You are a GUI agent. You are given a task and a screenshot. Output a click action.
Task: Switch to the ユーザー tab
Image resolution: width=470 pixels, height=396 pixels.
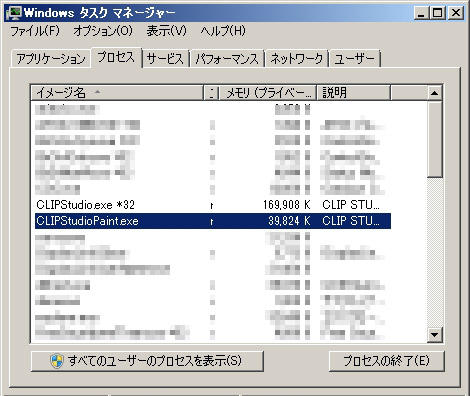[x=355, y=59]
